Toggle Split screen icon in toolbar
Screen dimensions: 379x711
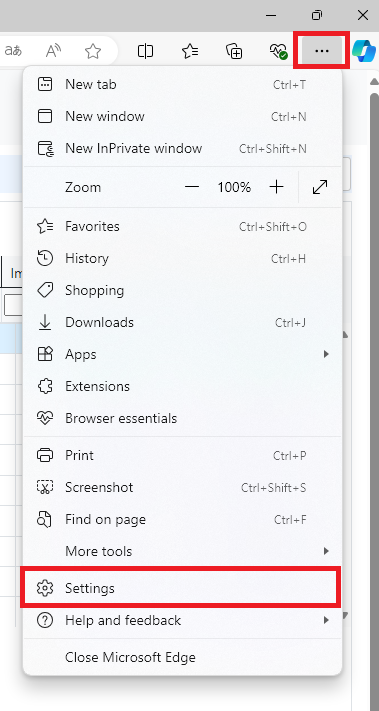tap(146, 51)
